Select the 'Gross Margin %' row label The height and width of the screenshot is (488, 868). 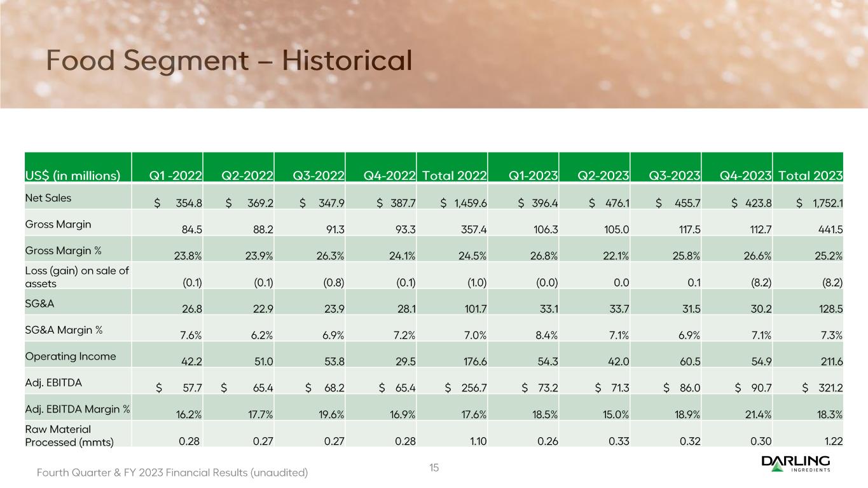click(x=62, y=250)
